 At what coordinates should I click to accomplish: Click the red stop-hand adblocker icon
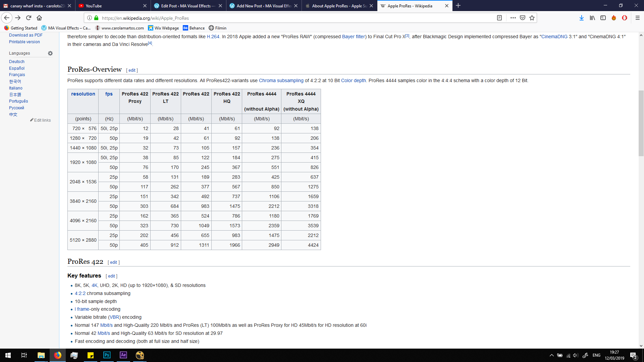pos(625,18)
